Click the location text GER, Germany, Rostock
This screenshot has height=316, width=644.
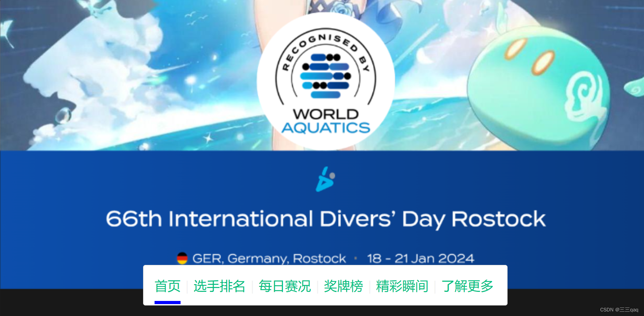click(x=269, y=259)
